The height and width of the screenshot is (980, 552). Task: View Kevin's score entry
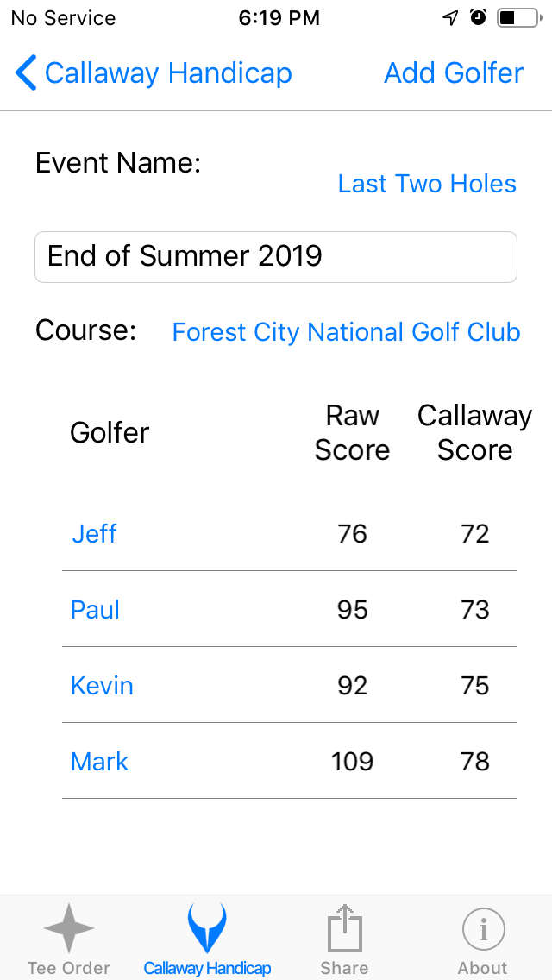[x=102, y=685]
